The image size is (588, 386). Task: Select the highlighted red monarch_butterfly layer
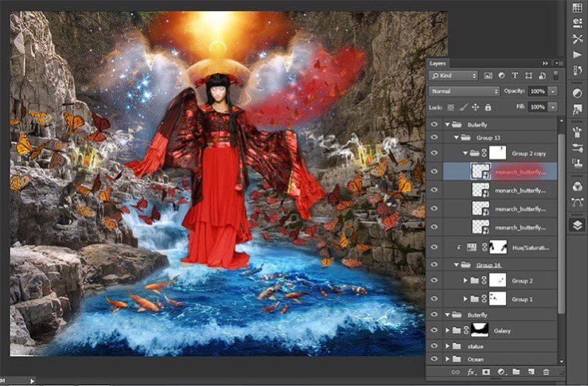(500, 172)
